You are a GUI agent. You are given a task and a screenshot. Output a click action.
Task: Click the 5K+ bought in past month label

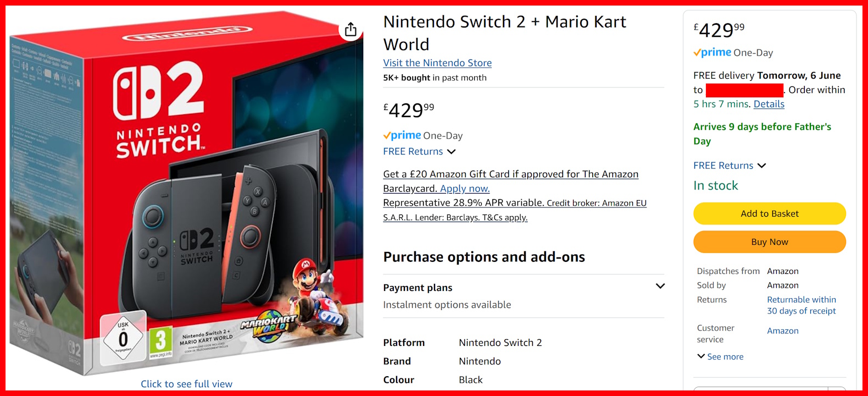435,78
